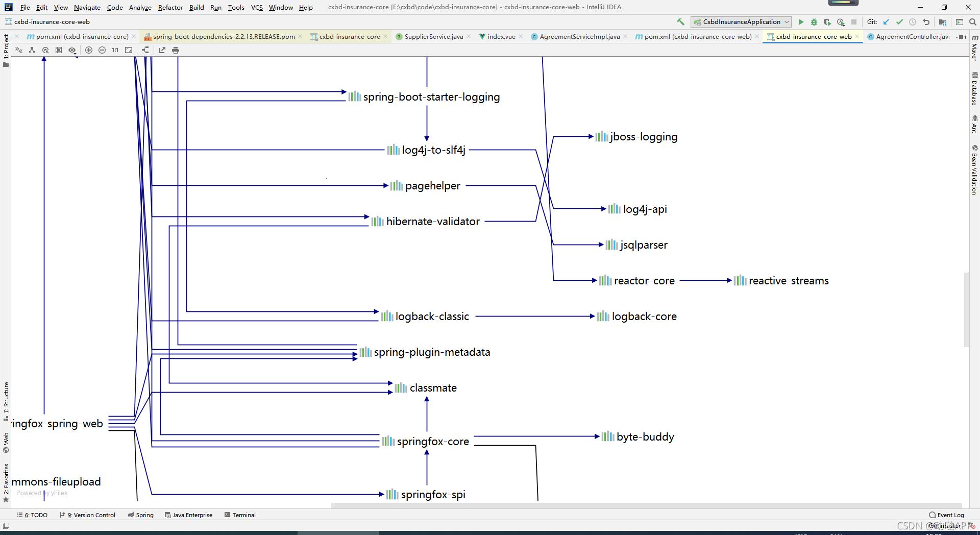Commit changes via Git checkmark
This screenshot has height=535, width=980.
coord(899,22)
